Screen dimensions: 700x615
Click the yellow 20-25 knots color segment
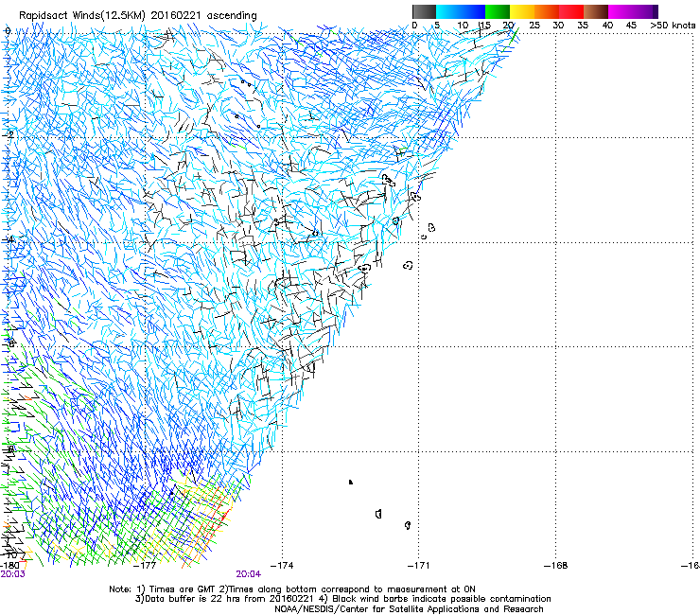(522, 11)
